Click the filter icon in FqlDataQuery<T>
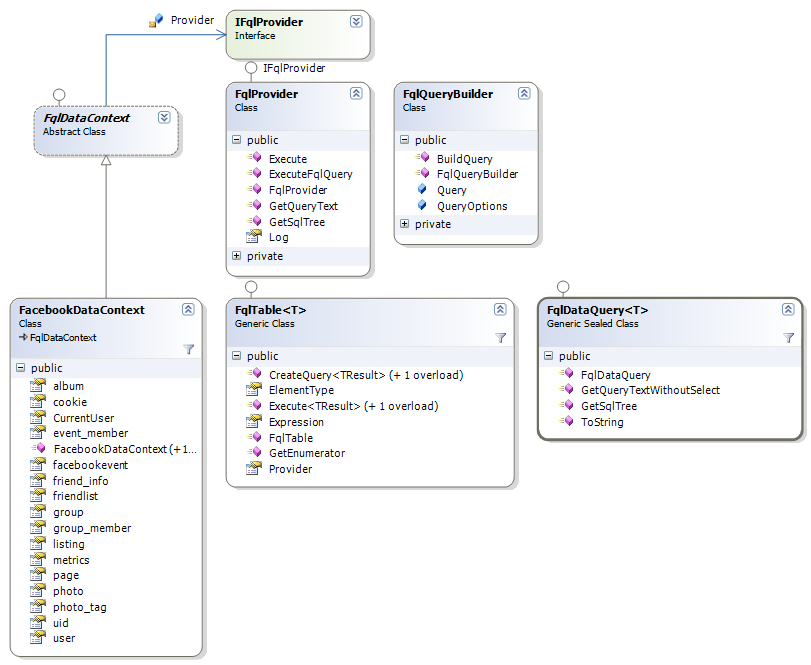811x665 pixels. click(788, 338)
